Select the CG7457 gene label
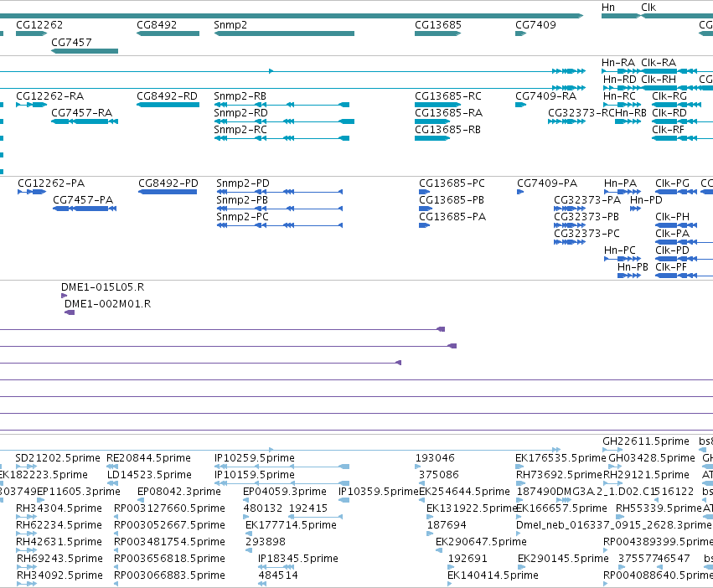 (71, 42)
